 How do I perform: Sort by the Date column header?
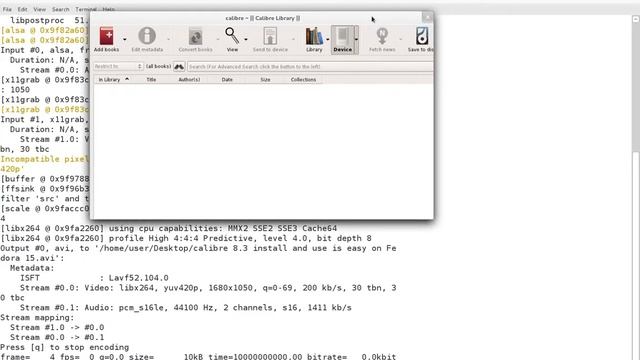coord(227,80)
